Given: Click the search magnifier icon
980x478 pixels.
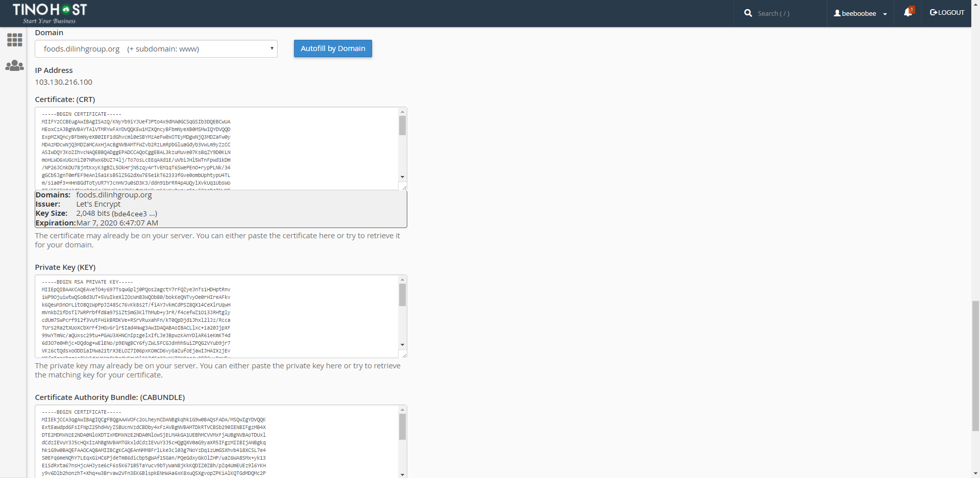Looking at the screenshot, I should pos(748,13).
